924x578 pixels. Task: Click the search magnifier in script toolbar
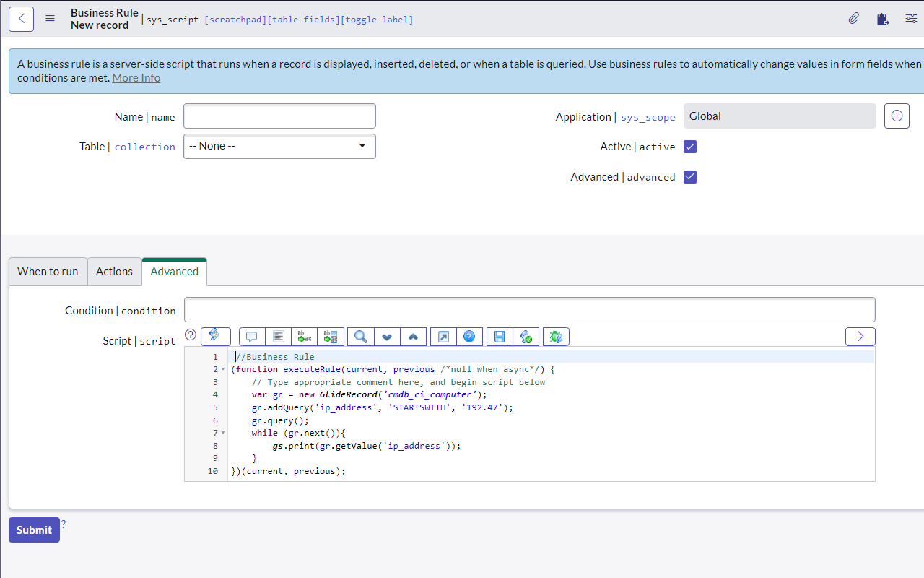(360, 337)
